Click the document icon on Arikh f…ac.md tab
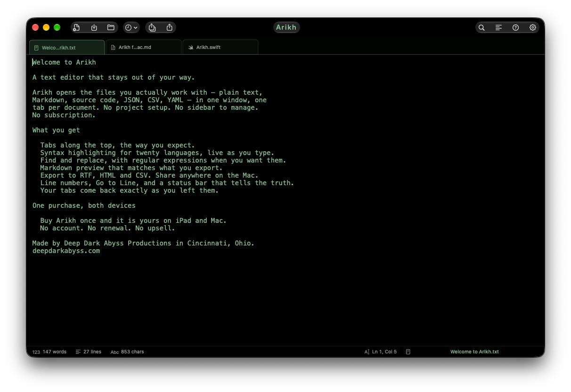The image size is (571, 392). coord(113,48)
